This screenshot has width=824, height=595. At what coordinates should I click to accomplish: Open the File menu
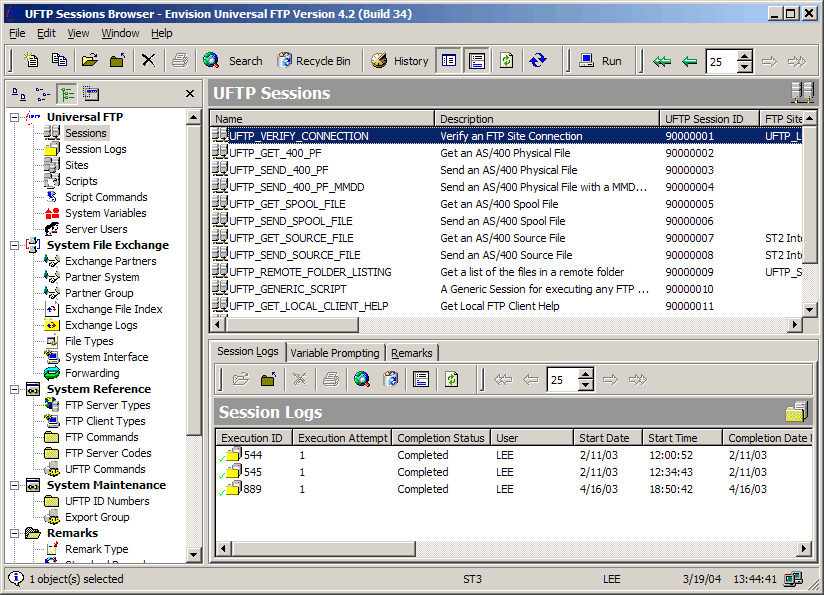tap(17, 33)
